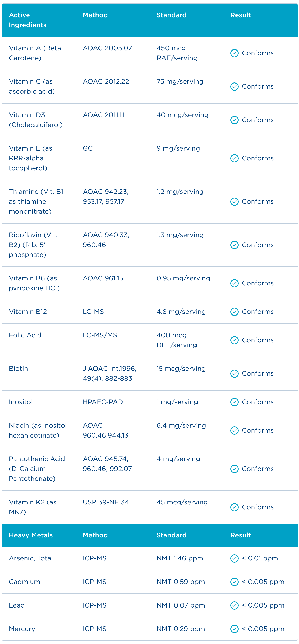Click the Vitamin D3 conforms checkmark icon
Viewport: 299px width, 644px height.
click(234, 120)
